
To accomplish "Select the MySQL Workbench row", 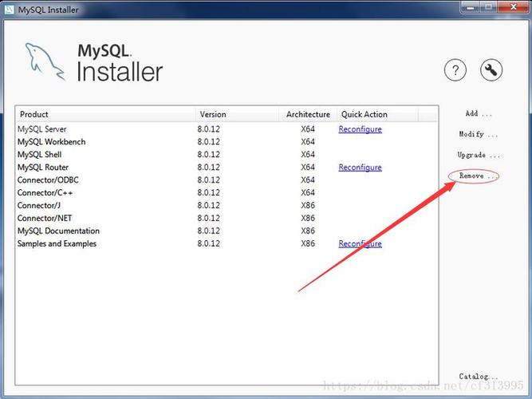I will pos(227,141).
